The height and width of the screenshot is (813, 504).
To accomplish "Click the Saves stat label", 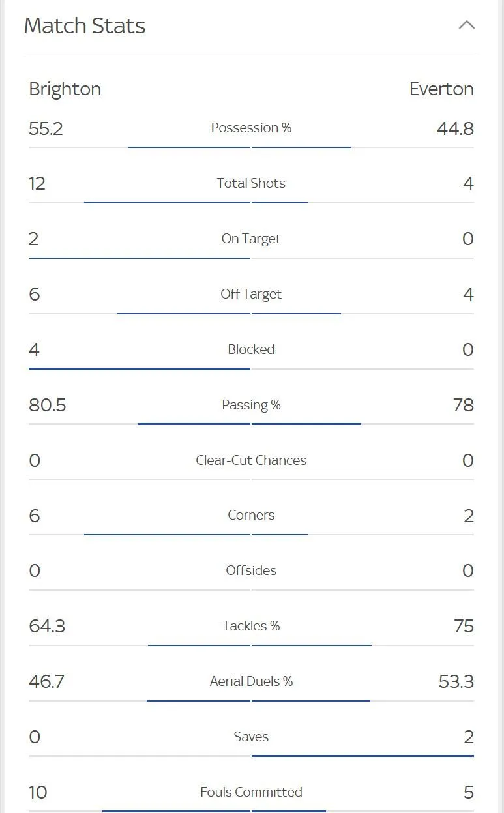I will (x=251, y=737).
